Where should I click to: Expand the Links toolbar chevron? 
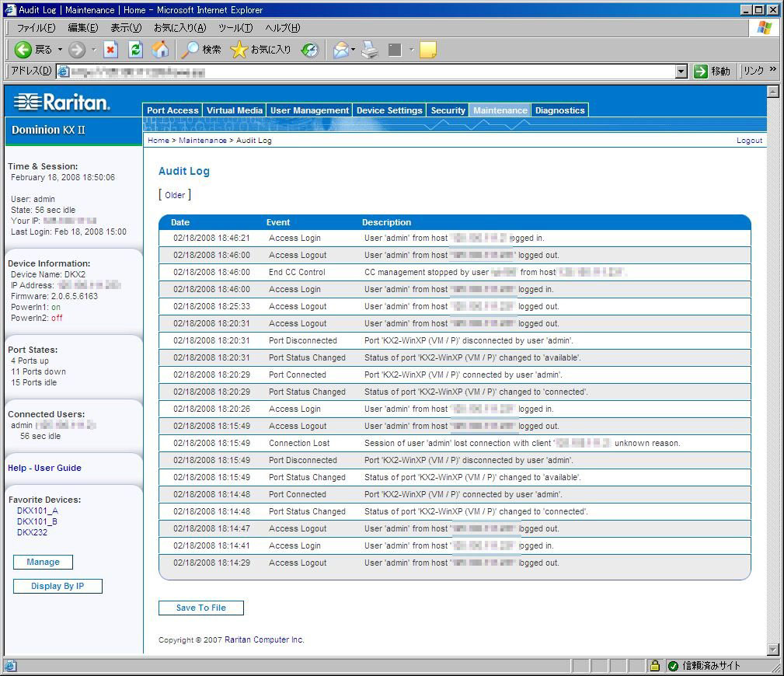point(773,69)
